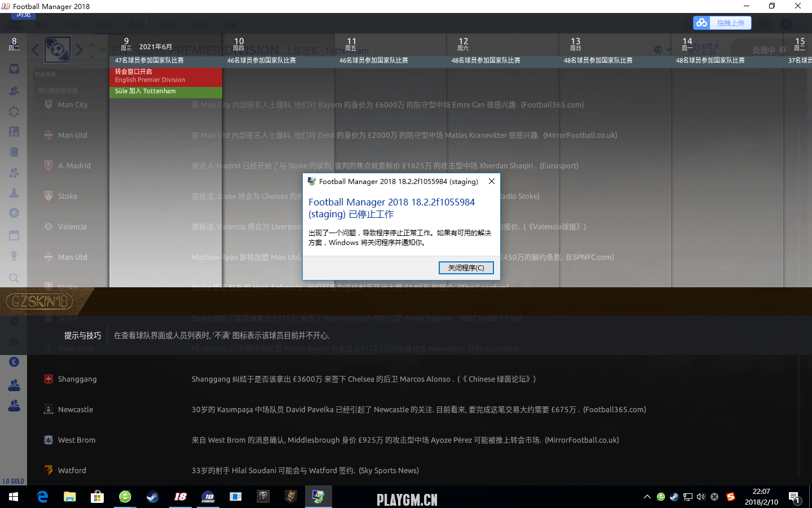Click the Newcastle club beside the Pavelka rumour
The height and width of the screenshot is (508, 812).
(x=76, y=409)
